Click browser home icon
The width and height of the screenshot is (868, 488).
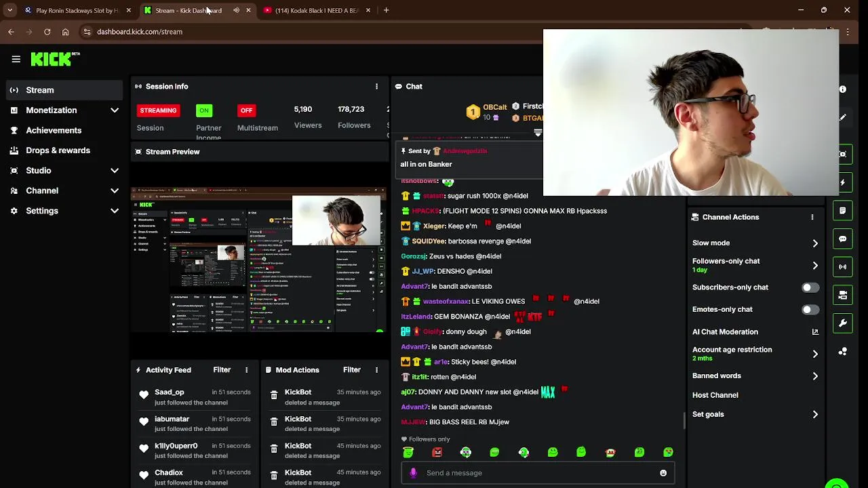65,32
